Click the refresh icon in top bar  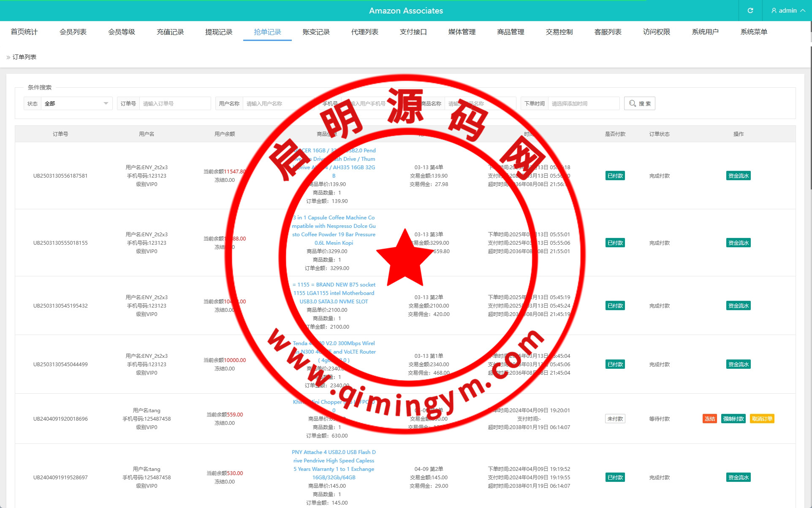(x=750, y=11)
